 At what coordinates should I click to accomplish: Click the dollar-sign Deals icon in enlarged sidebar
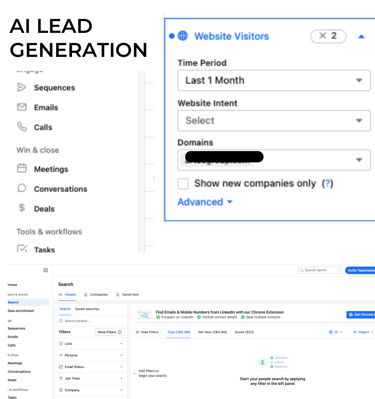point(22,208)
